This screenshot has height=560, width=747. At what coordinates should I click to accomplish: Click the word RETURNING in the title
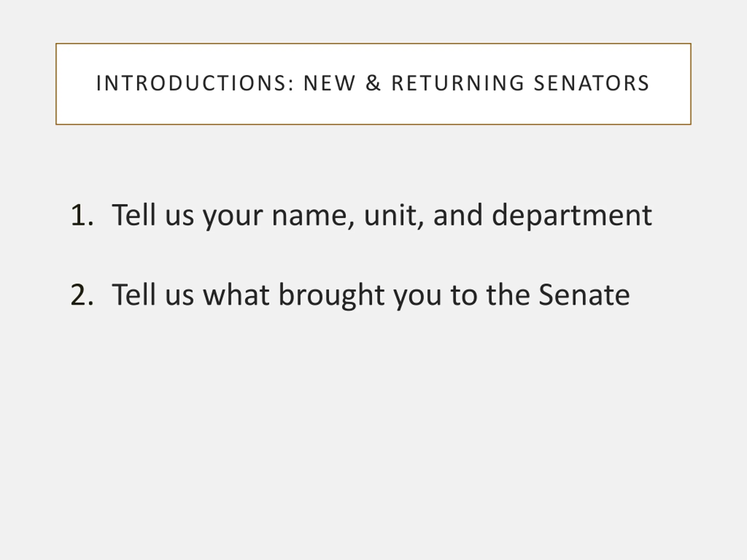click(x=458, y=83)
